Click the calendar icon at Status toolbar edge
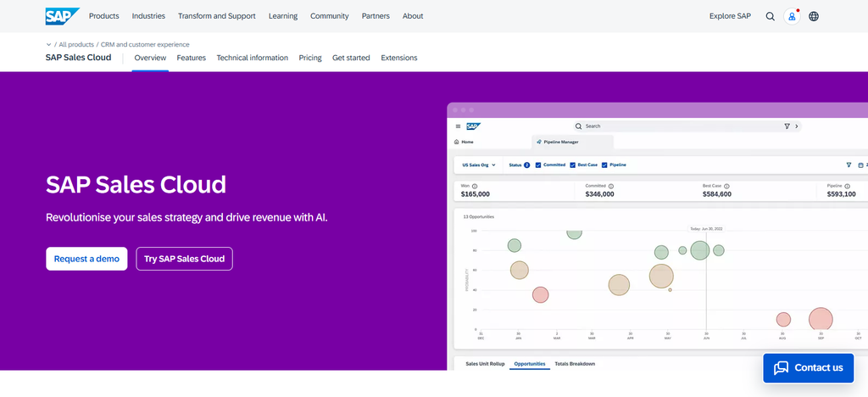This screenshot has height=397, width=868. (x=860, y=165)
